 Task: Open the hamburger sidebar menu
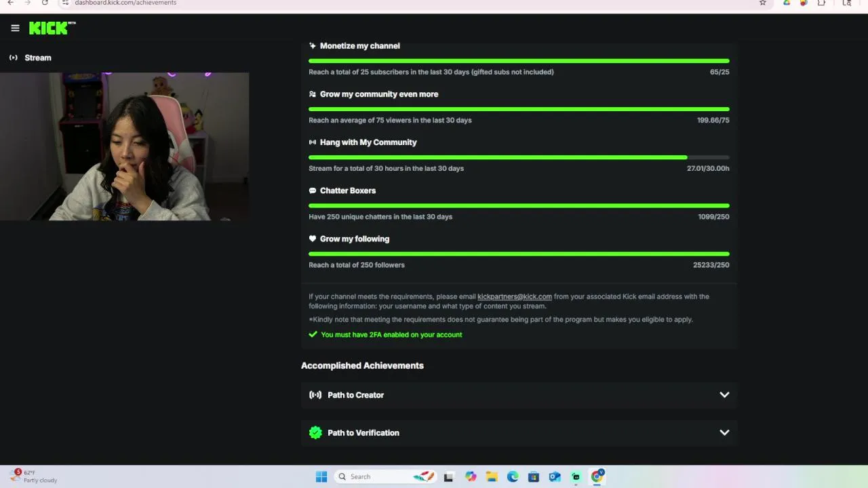pyautogui.click(x=15, y=28)
